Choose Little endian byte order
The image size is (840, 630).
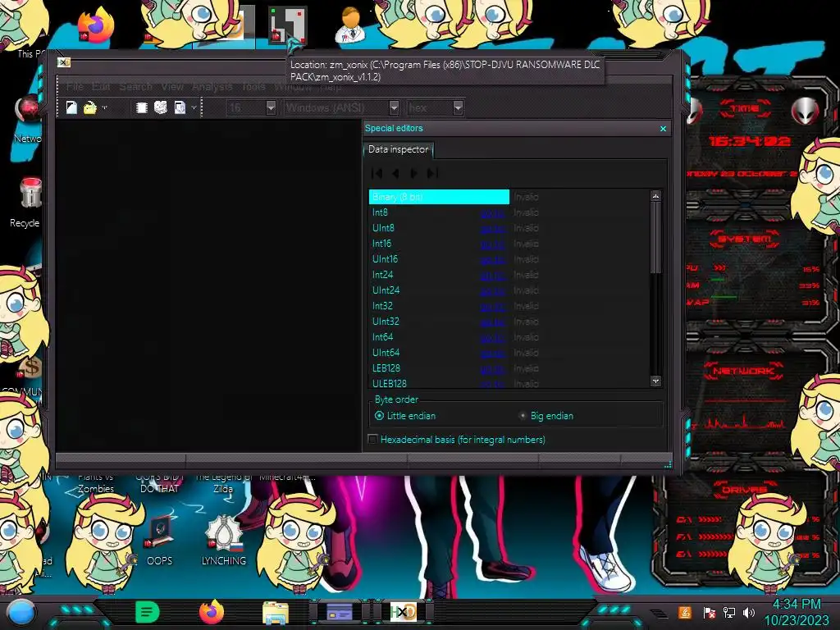tap(405, 416)
